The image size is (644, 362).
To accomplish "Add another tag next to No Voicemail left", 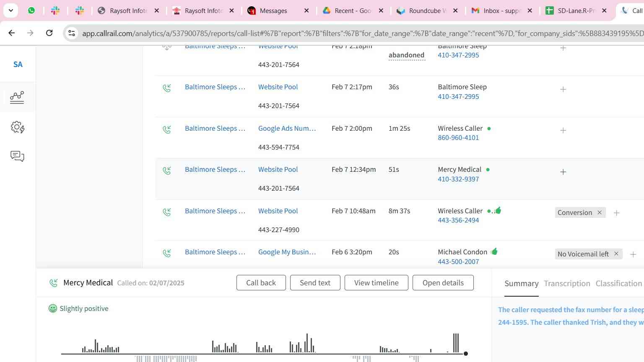I will coord(633,254).
